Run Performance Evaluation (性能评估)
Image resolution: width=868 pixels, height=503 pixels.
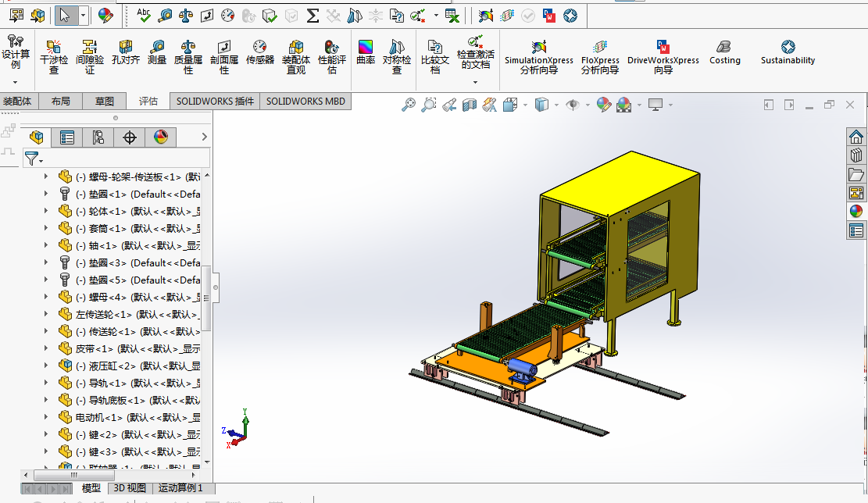point(332,57)
